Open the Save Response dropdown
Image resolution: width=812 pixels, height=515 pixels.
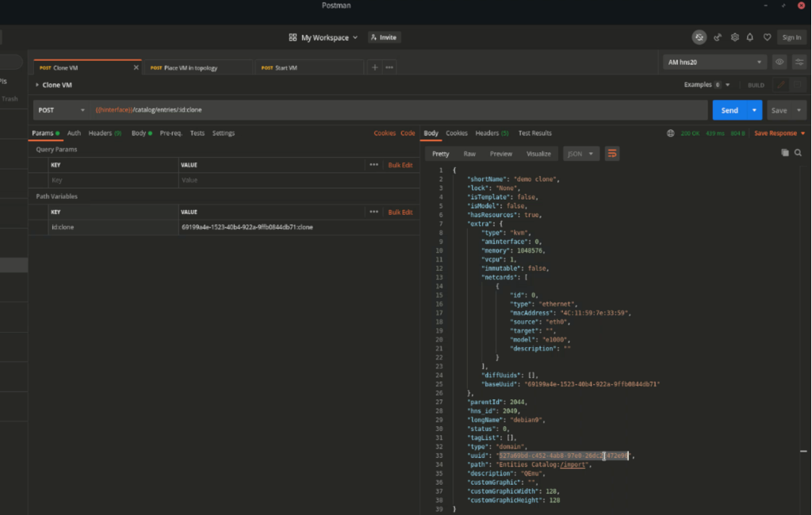pyautogui.click(x=779, y=133)
